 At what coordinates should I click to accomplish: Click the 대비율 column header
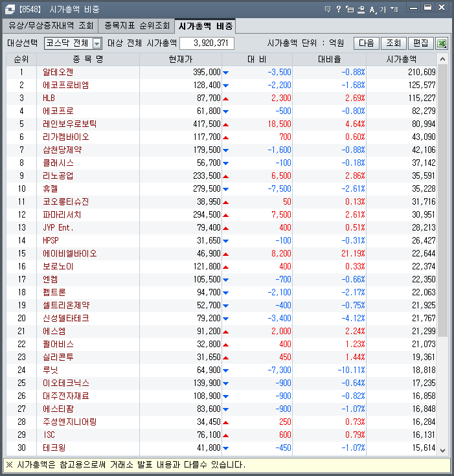[x=329, y=59]
